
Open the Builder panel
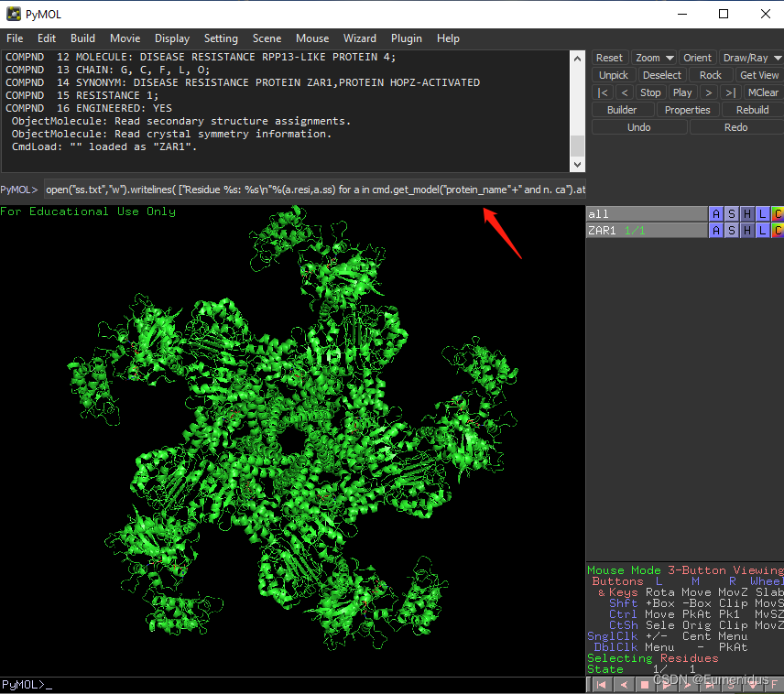click(622, 110)
